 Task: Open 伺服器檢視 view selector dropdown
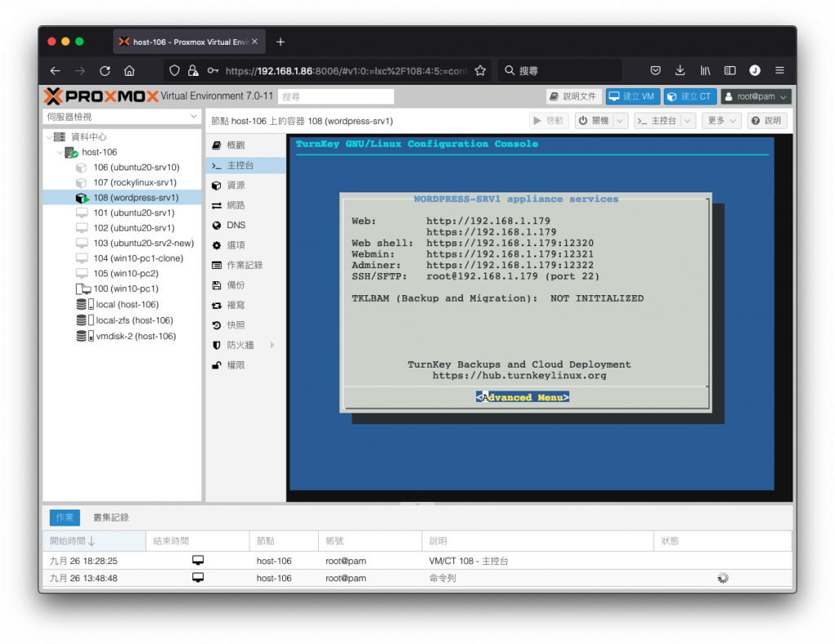pyautogui.click(x=121, y=117)
